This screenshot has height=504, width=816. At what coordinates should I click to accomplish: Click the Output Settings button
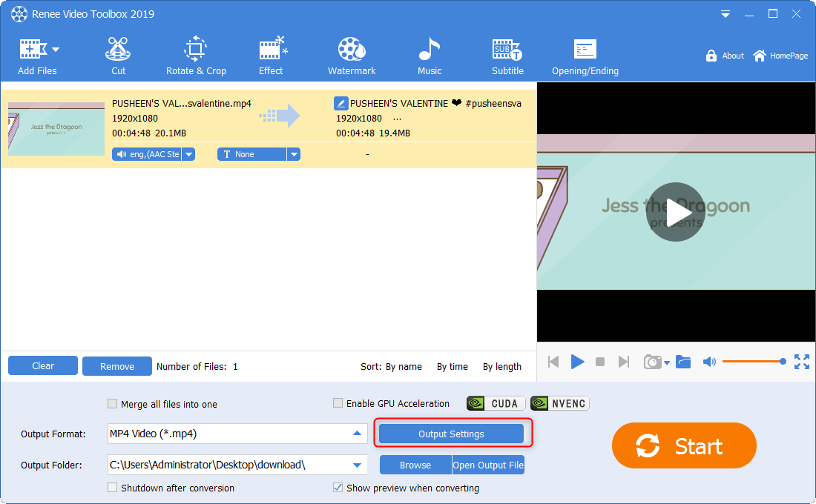[x=451, y=434]
